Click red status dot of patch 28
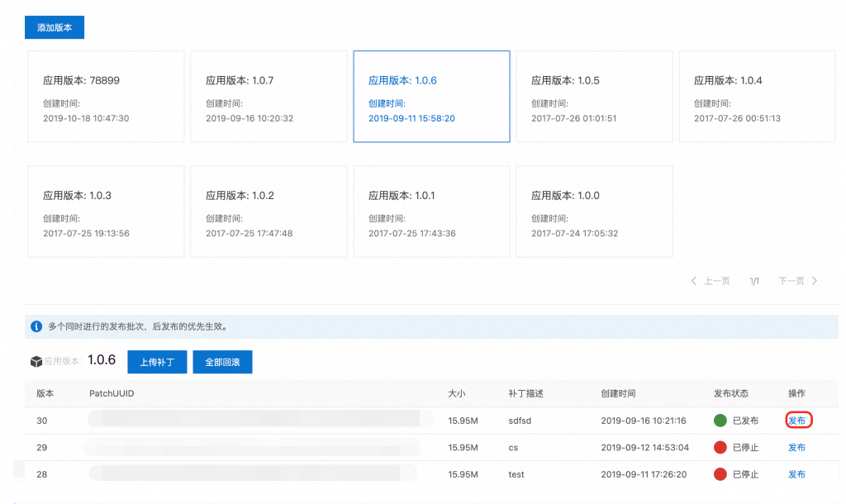The image size is (846, 504). click(720, 474)
